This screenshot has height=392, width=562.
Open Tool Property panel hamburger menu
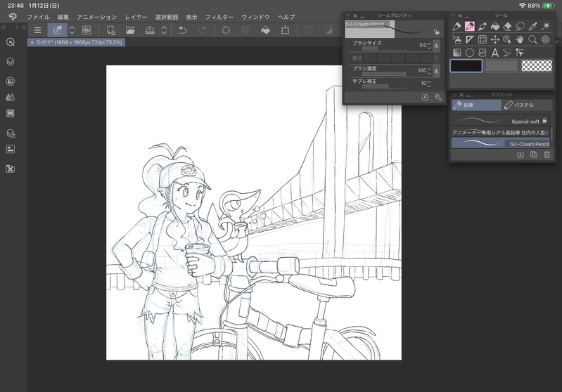pyautogui.click(x=347, y=15)
